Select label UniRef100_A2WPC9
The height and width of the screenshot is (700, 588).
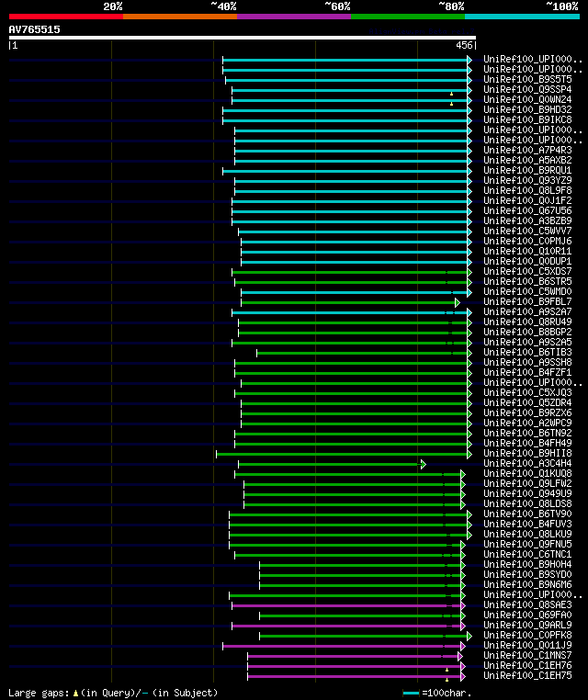click(x=527, y=423)
